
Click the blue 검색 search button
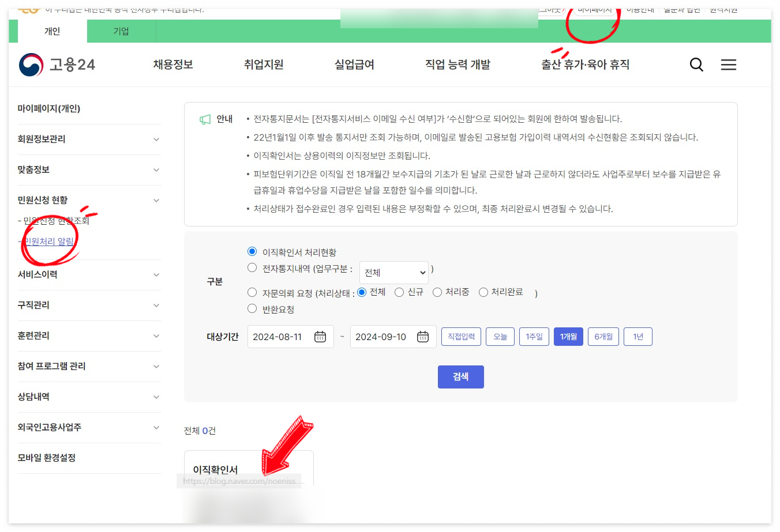tap(460, 376)
